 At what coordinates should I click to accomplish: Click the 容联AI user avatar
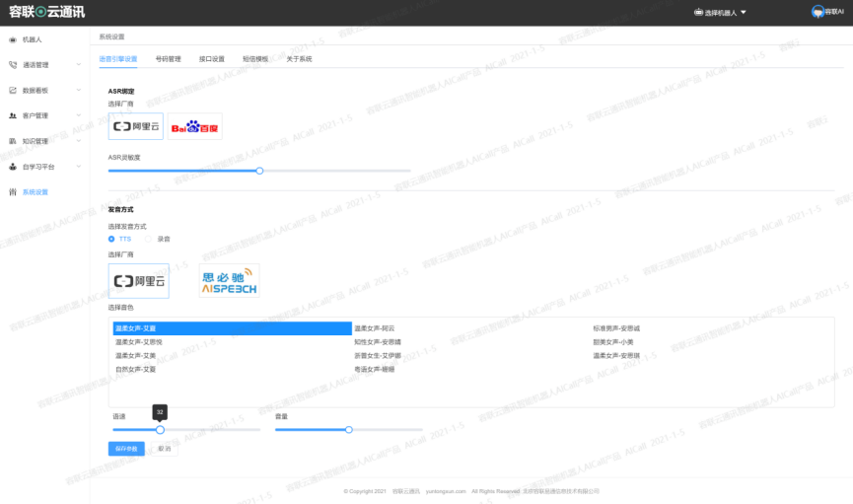(x=817, y=12)
